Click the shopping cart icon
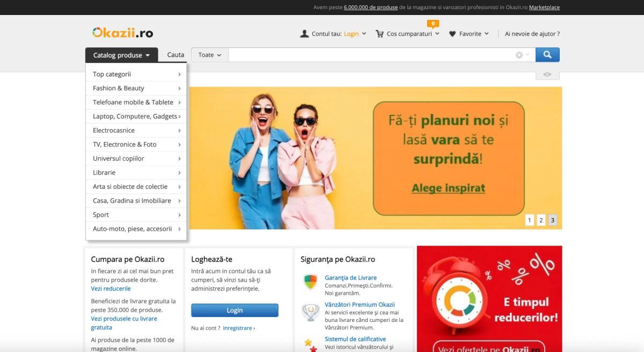Screen dimensions: 644x352 pos(380,34)
